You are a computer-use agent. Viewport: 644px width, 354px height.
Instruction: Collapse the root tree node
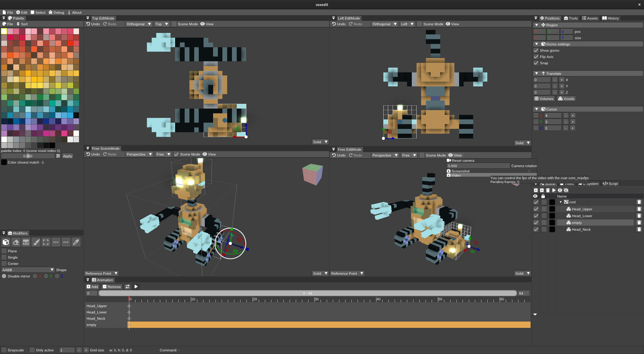point(561,202)
